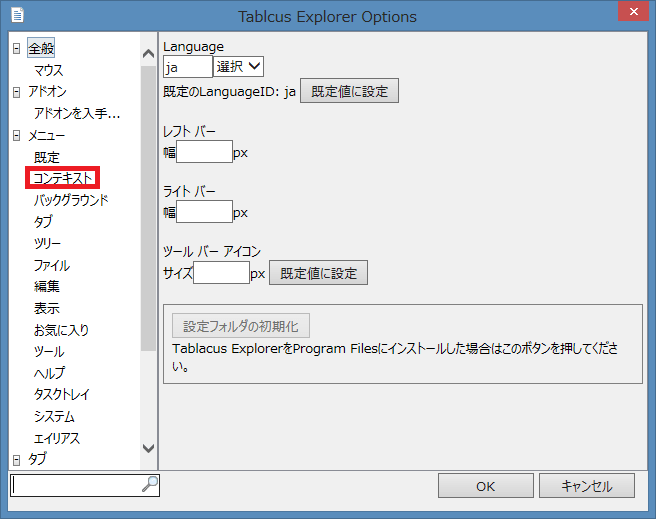The image size is (656, 519).
Task: Click the レフト バー width field
Action: [x=204, y=153]
